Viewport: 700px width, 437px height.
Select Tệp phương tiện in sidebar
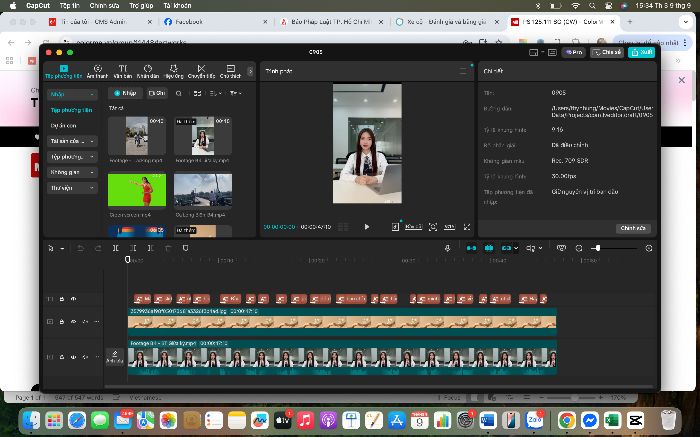pyautogui.click(x=71, y=110)
